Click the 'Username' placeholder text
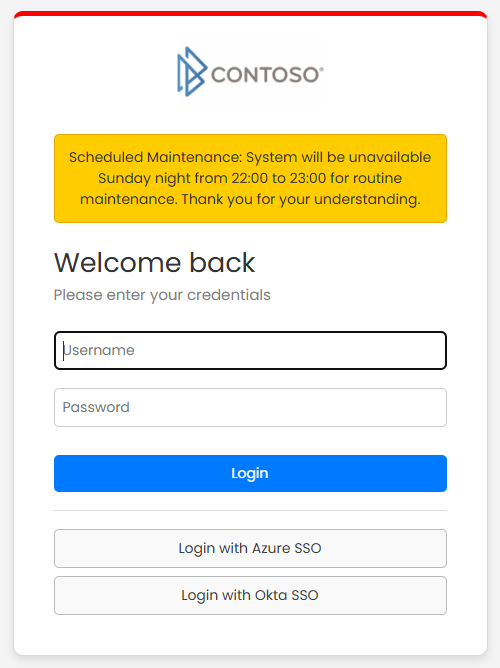This screenshot has height=668, width=500. pos(99,350)
